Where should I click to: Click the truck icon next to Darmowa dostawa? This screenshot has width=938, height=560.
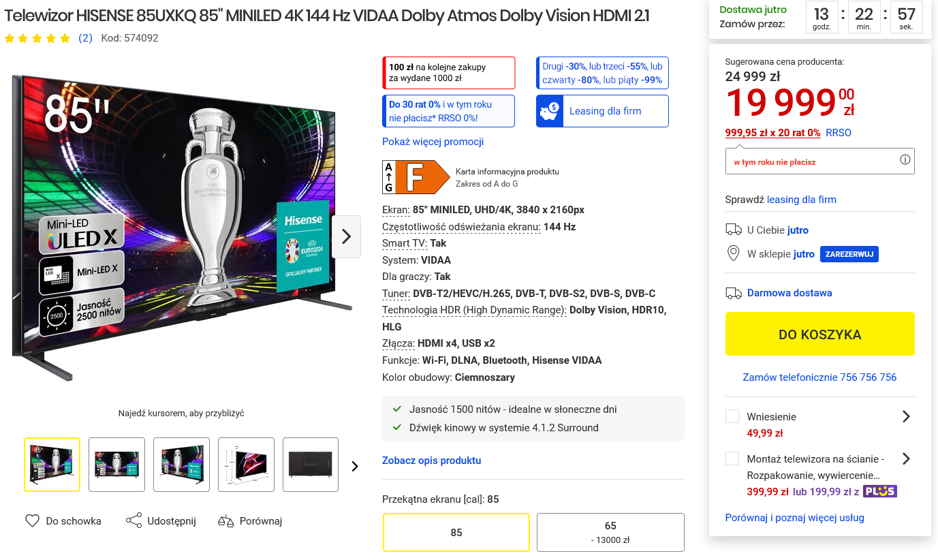click(x=734, y=293)
